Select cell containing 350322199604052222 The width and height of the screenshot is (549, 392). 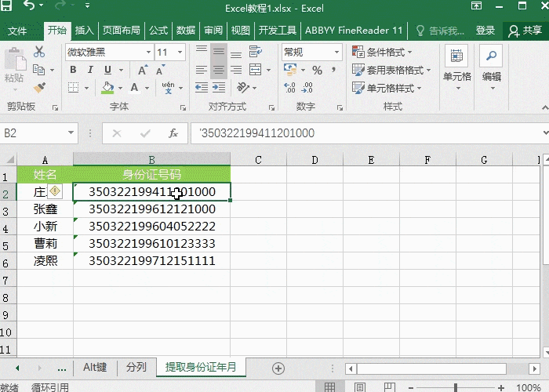(x=151, y=226)
